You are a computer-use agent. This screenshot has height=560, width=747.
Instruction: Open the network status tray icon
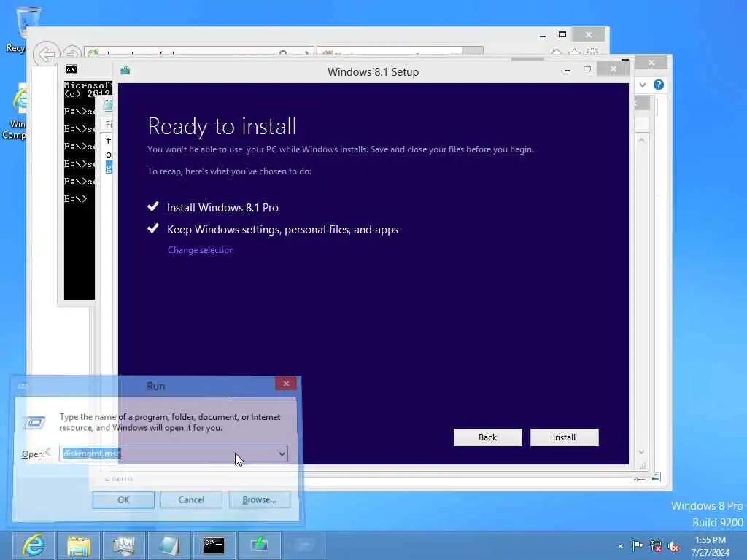656,546
